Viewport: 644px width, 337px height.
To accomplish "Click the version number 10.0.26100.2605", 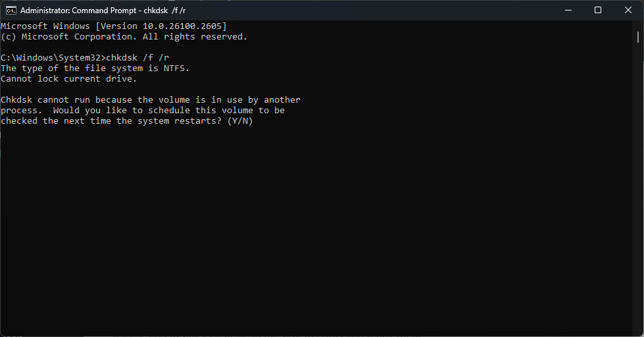I will pos(184,26).
